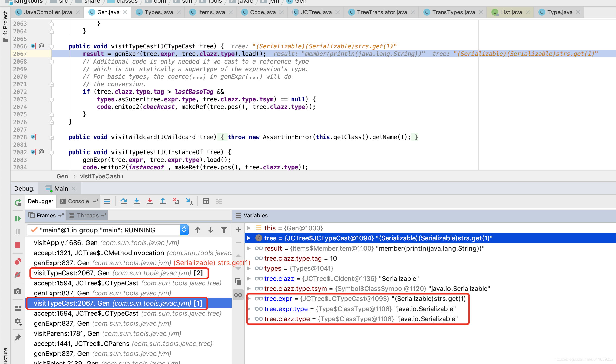This screenshot has width=616, height=364.
Task: Open the View Breakpoints icon
Action: [18, 262]
